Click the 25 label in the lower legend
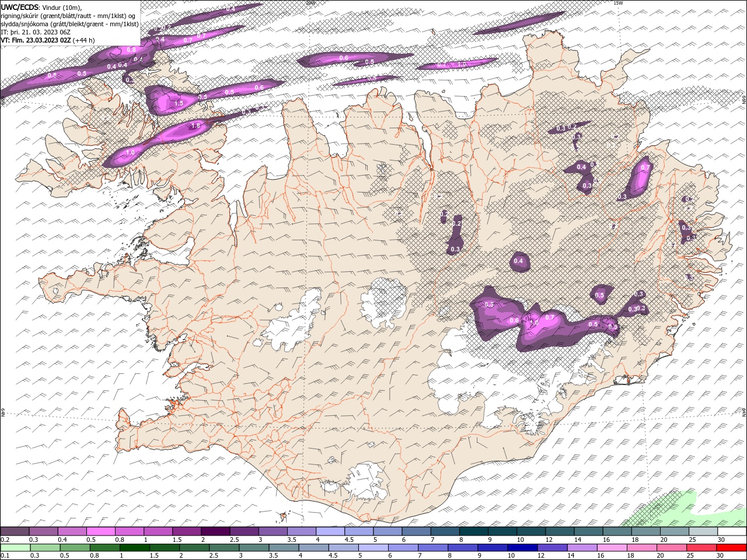747x560 pixels. [690, 556]
